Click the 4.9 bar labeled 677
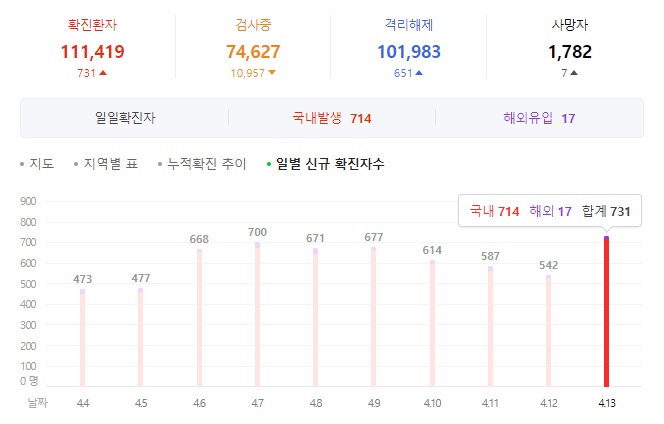 pyautogui.click(x=374, y=317)
